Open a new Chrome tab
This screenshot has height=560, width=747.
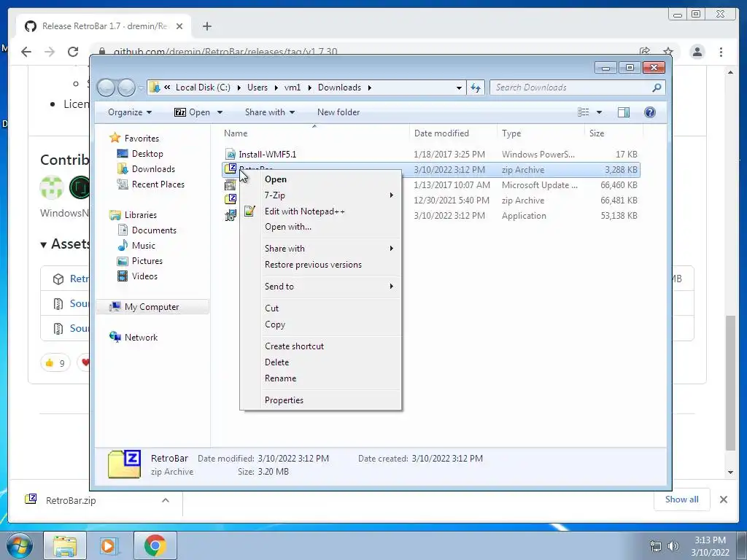(x=206, y=26)
